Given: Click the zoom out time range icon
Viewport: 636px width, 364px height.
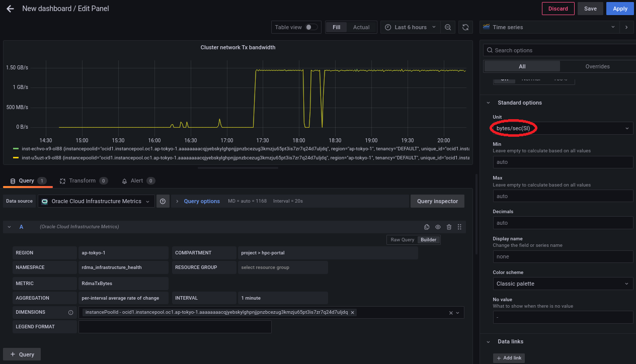Looking at the screenshot, I should (448, 27).
